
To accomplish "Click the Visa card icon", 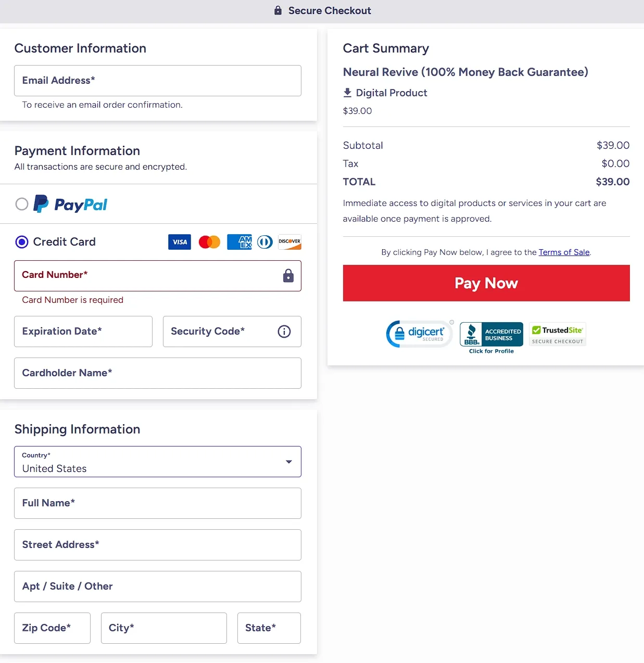I will (179, 241).
